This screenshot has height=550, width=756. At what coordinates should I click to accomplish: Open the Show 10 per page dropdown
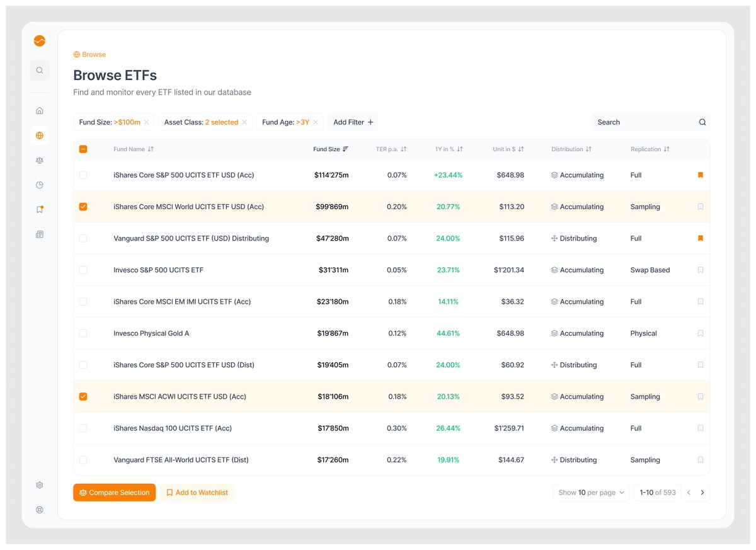point(590,492)
